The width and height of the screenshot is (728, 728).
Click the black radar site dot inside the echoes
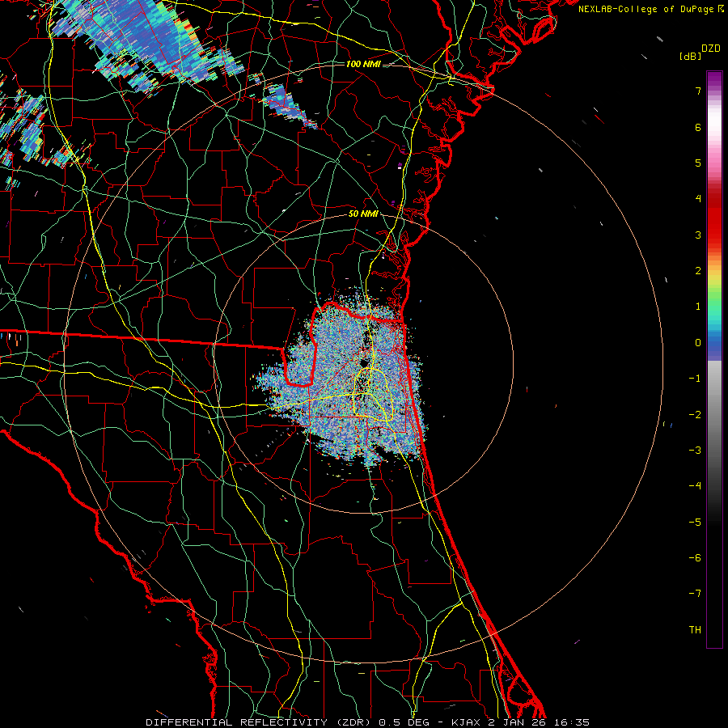click(x=363, y=362)
